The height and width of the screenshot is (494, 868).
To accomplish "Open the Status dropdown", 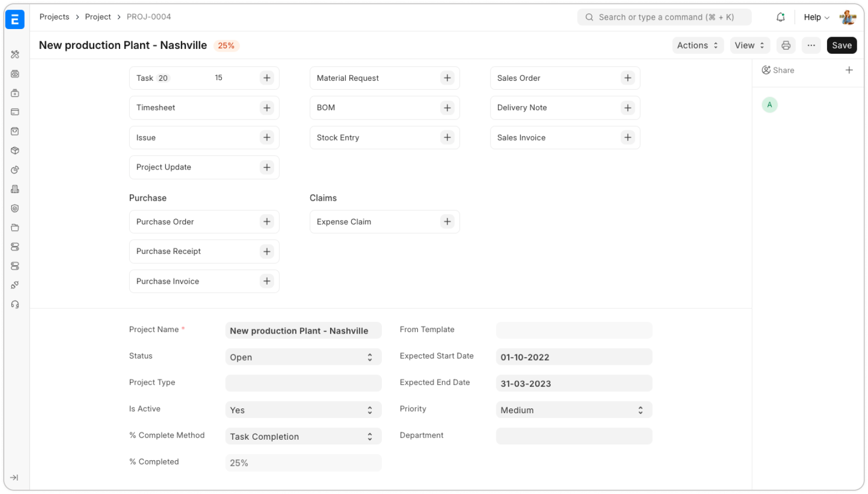I will [303, 357].
